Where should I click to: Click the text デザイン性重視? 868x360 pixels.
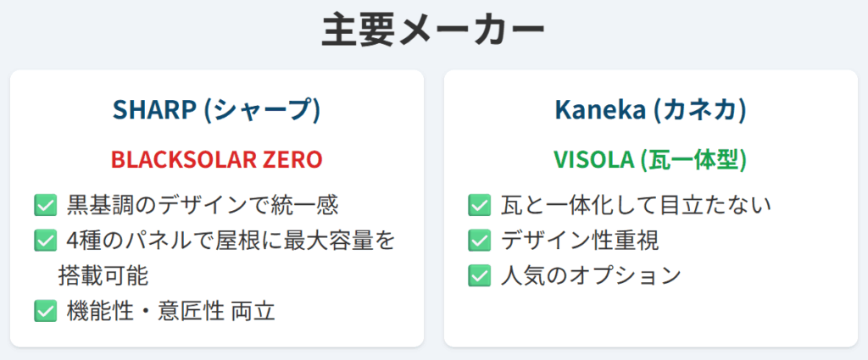point(580,241)
